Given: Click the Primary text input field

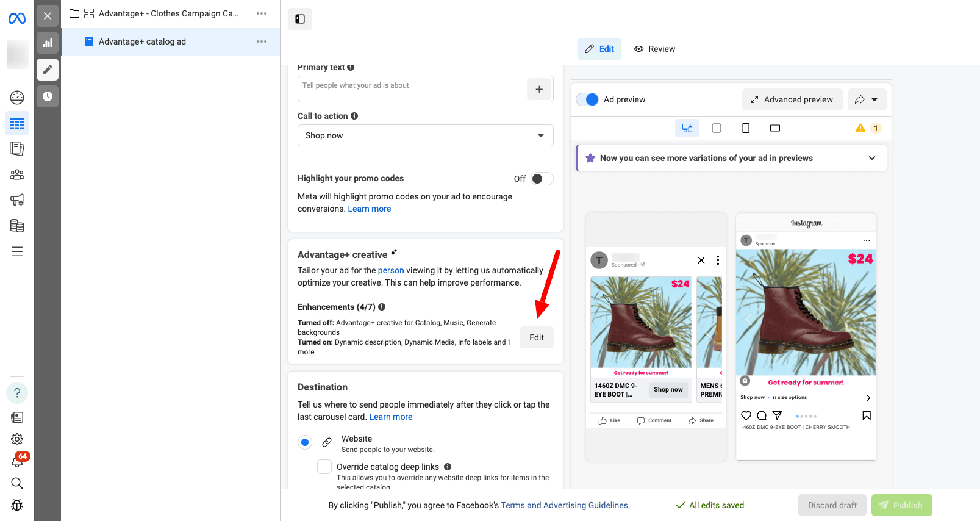Looking at the screenshot, I should 412,89.
